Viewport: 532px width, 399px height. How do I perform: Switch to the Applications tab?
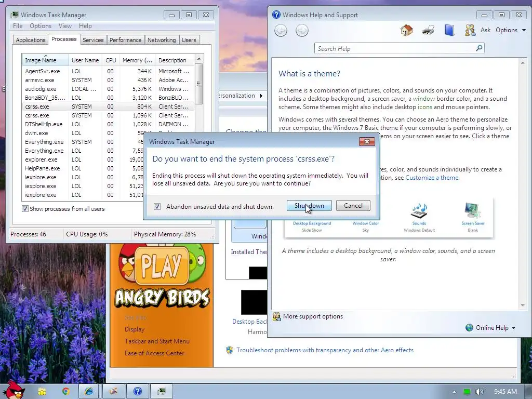pos(31,40)
